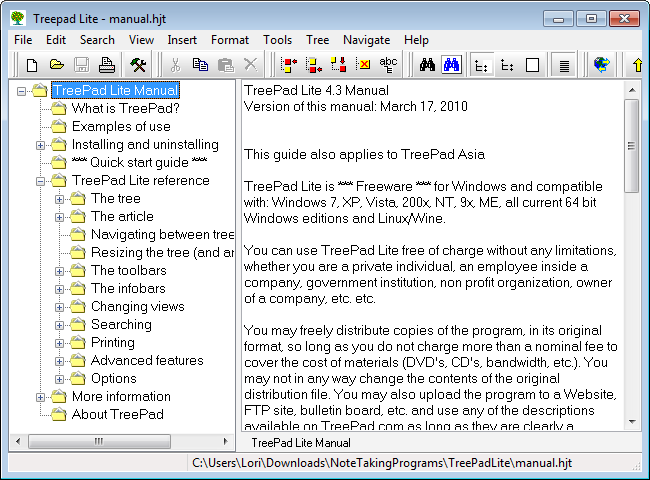Screen dimensions: 650x480
Task: Select the About TreePad node
Action: (x=118, y=415)
